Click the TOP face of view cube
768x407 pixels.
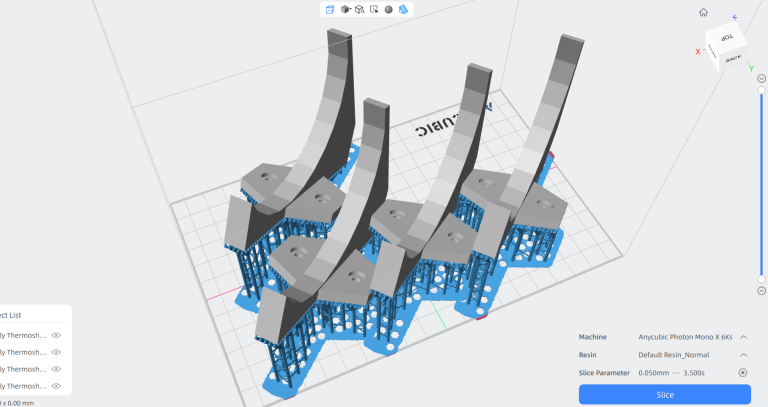pos(726,37)
